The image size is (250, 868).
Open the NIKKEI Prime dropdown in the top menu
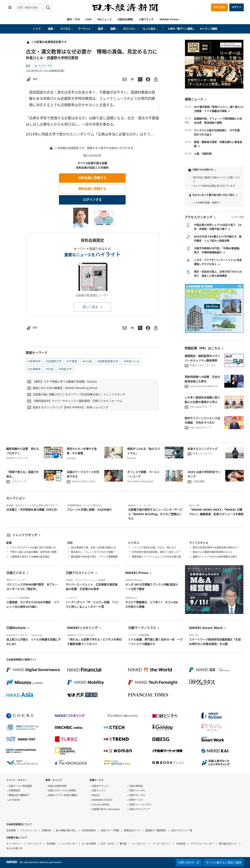pos(170,19)
